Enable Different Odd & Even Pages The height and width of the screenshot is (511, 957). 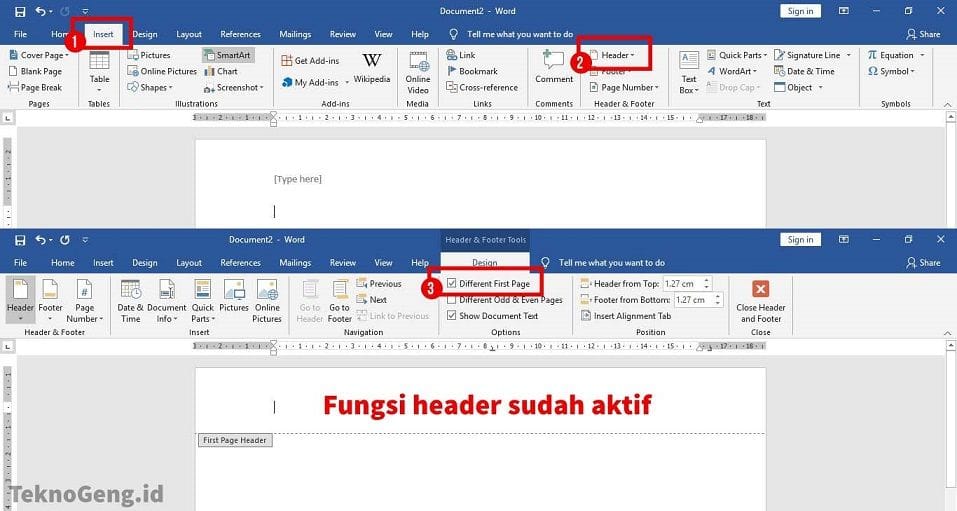coord(452,300)
